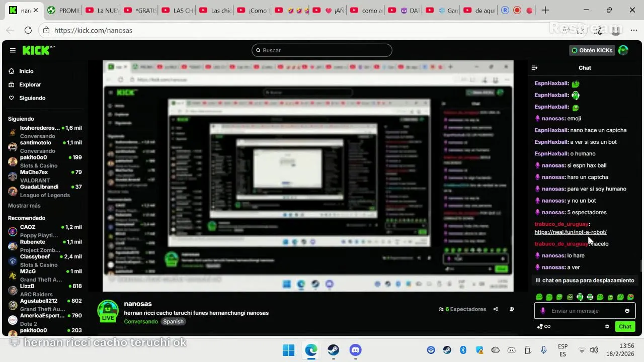644x362 pixels.
Task: Show the 6 Espectadores viewer list
Action: click(462, 309)
